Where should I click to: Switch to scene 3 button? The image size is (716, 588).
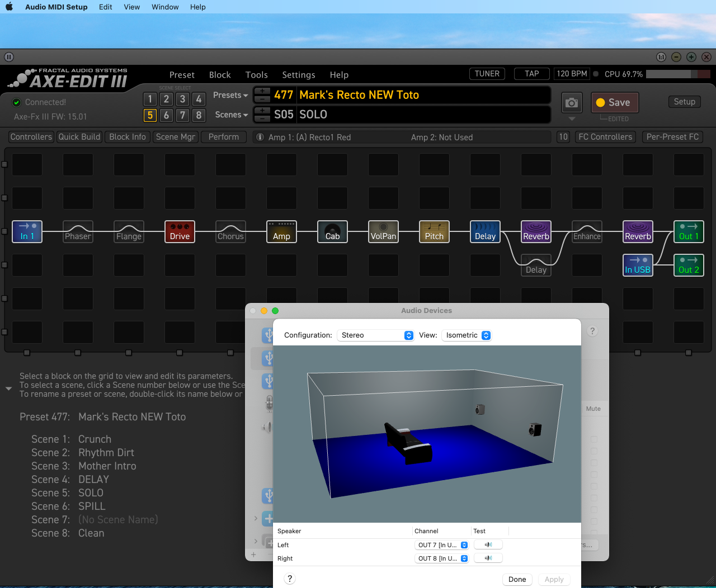point(182,99)
